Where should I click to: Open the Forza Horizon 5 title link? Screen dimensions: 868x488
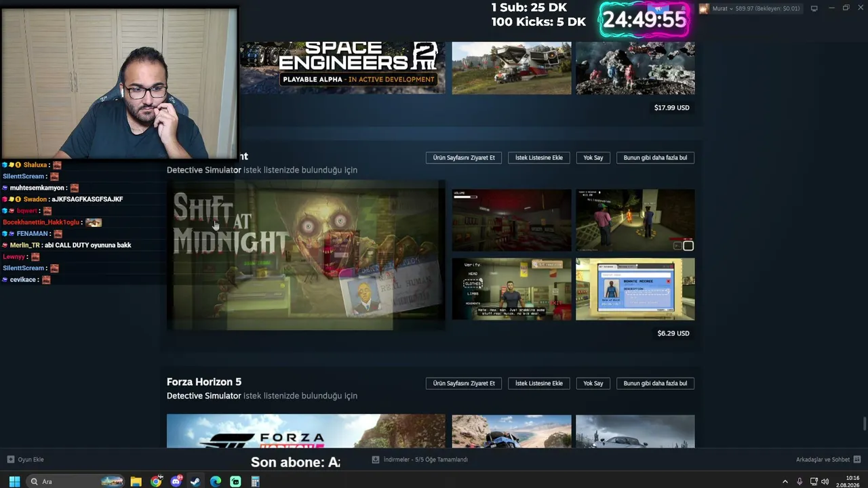click(204, 382)
